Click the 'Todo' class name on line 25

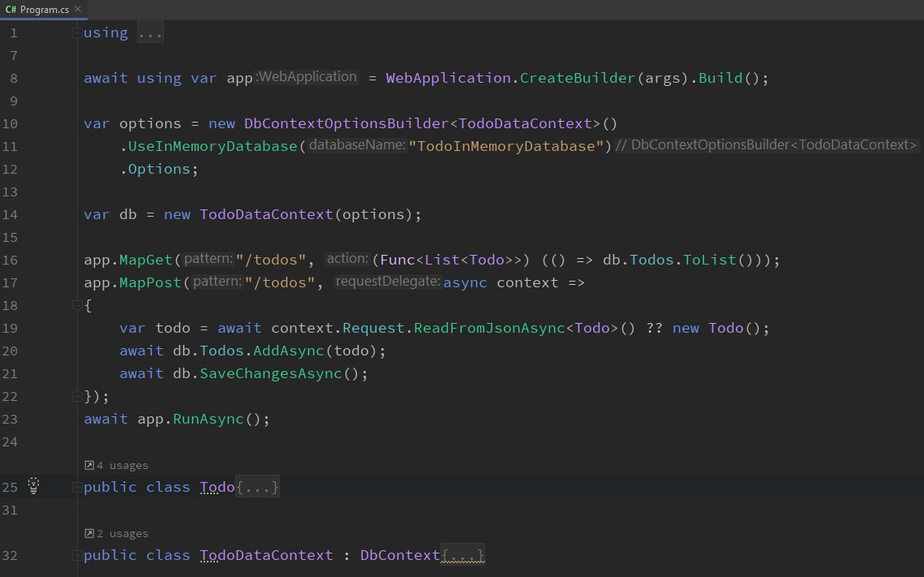pos(217,488)
